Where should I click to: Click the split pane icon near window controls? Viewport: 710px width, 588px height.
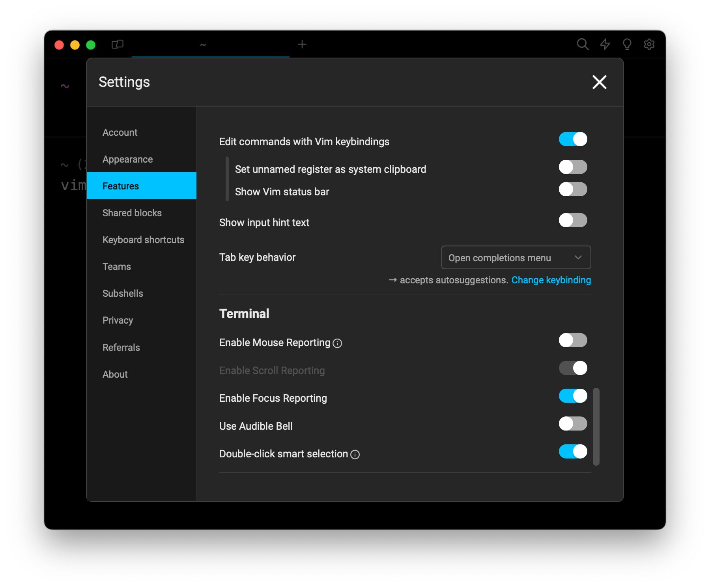pos(118,44)
